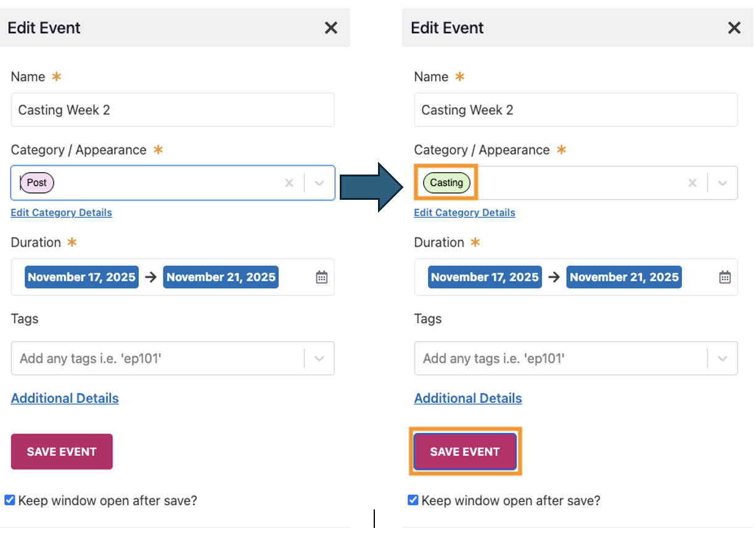Image resolution: width=756 pixels, height=544 pixels.
Task: Select the green Casting category chip
Action: [x=446, y=183]
